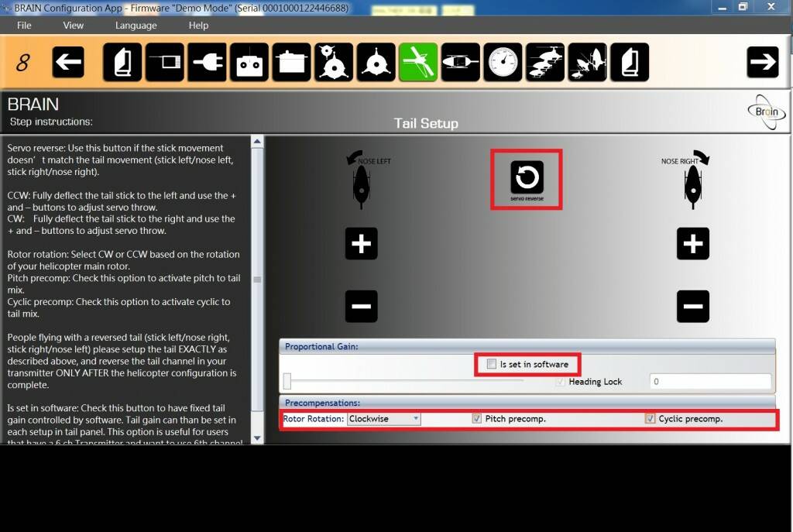
Task: Restore down the BRAIN Configuration App window
Action: (x=743, y=7)
